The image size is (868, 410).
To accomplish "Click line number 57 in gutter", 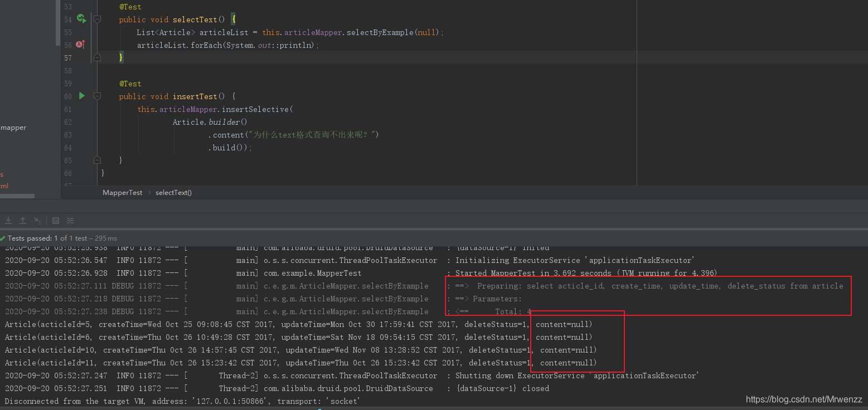I will 67,58.
